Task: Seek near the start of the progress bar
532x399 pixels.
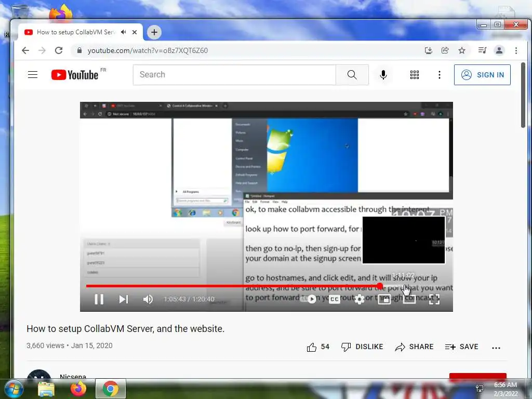Action: pos(89,286)
